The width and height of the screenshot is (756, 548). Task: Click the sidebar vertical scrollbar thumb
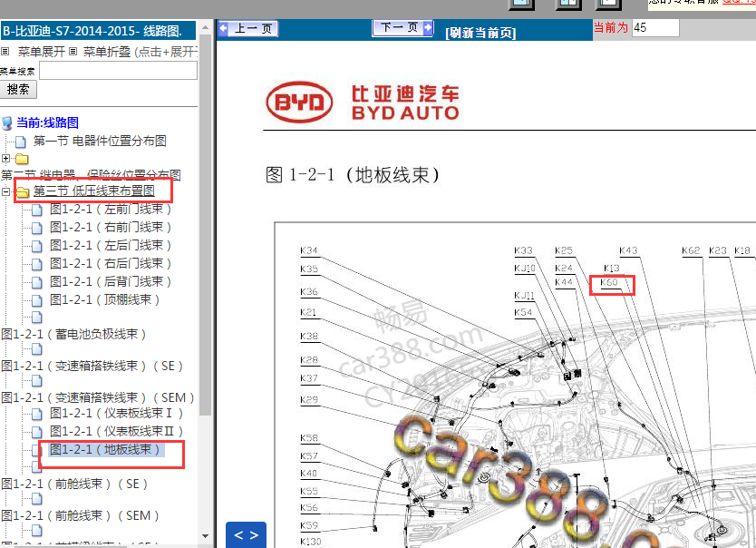point(206,224)
